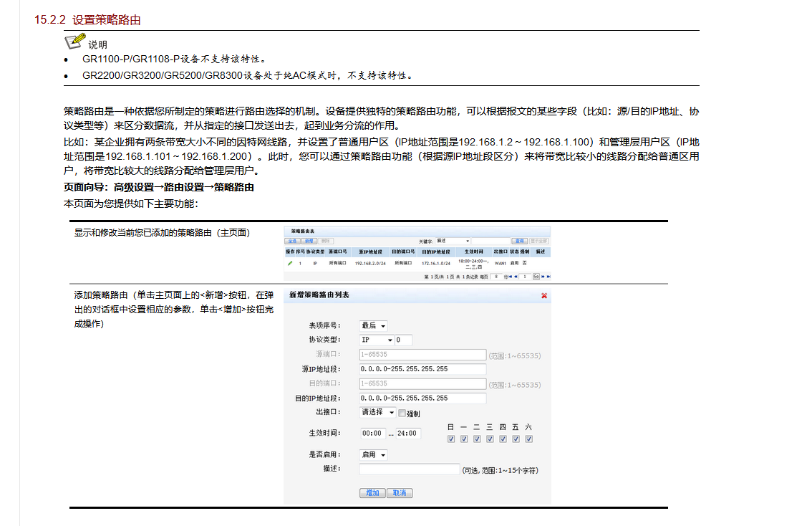Click the 全选 button in policy route table
Image resolution: width=812 pixels, height=526 pixels.
[292, 241]
